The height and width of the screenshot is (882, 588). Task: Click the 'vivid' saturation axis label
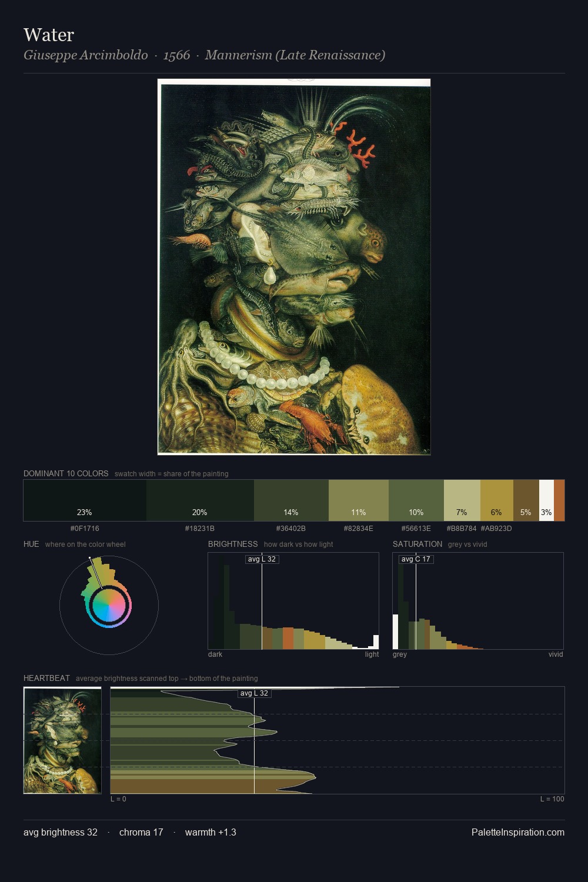coord(556,654)
